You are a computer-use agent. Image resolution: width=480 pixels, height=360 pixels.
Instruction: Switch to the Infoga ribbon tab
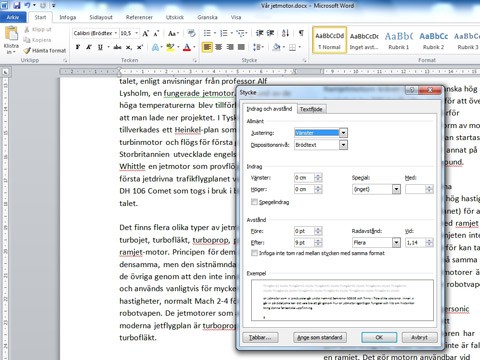point(68,17)
